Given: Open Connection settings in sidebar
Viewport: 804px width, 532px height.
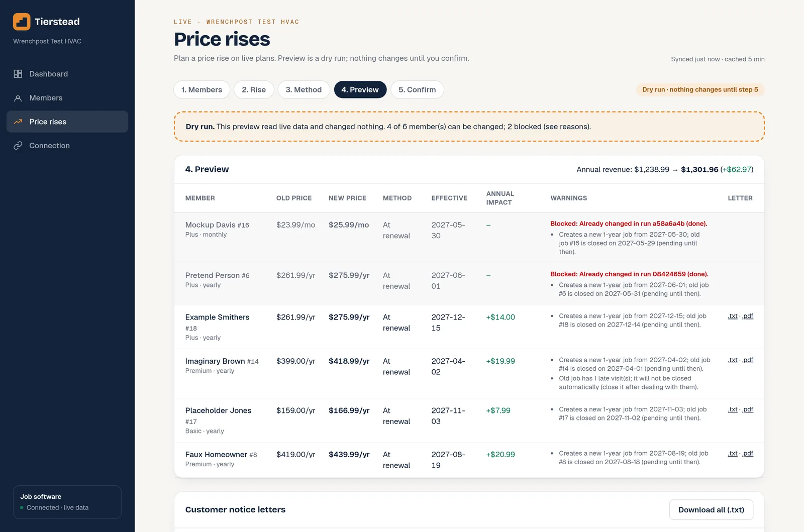Looking at the screenshot, I should (x=67, y=146).
